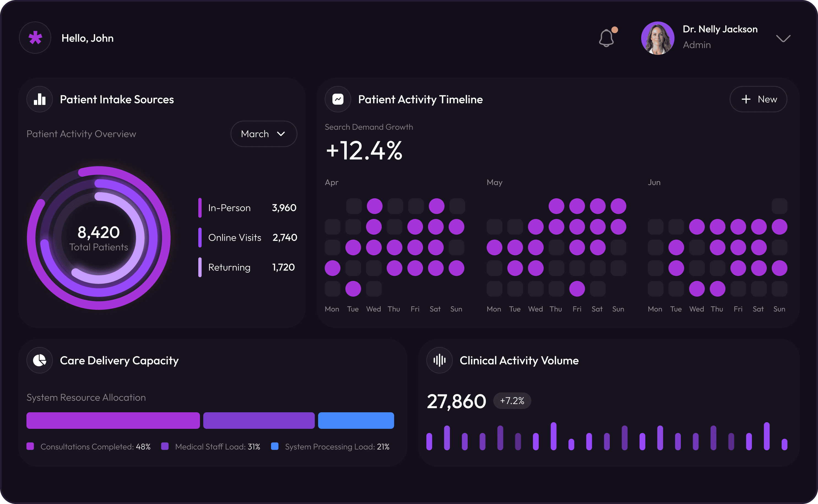Click the +7.2% growth badge

(512, 401)
